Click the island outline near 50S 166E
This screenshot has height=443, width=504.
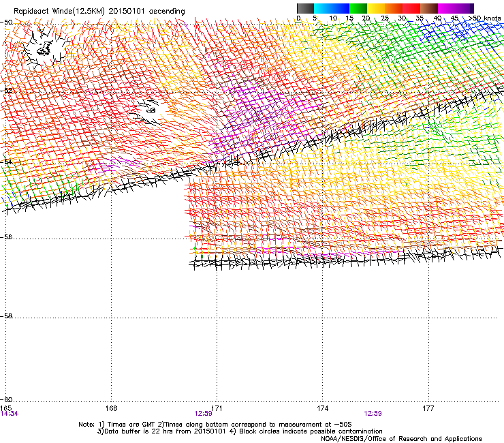45,48
